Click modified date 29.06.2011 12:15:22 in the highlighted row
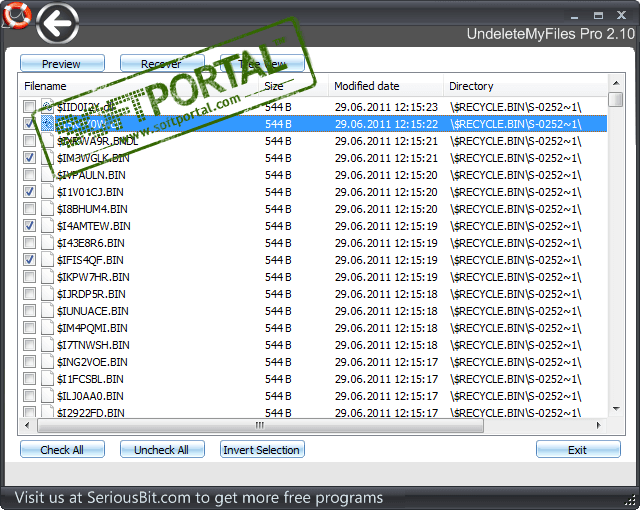Screen dimensions: 640x510 (386, 124)
